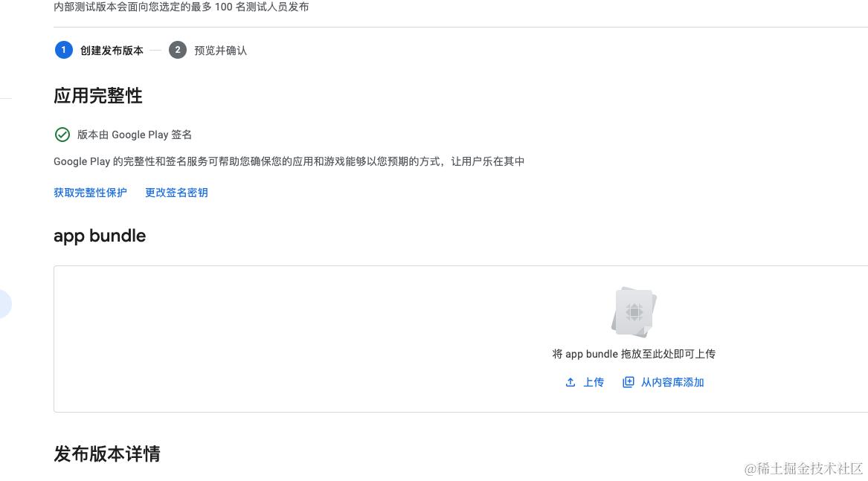Click the empty app bundle drop zone
This screenshot has width=868, height=481.
click(460, 339)
